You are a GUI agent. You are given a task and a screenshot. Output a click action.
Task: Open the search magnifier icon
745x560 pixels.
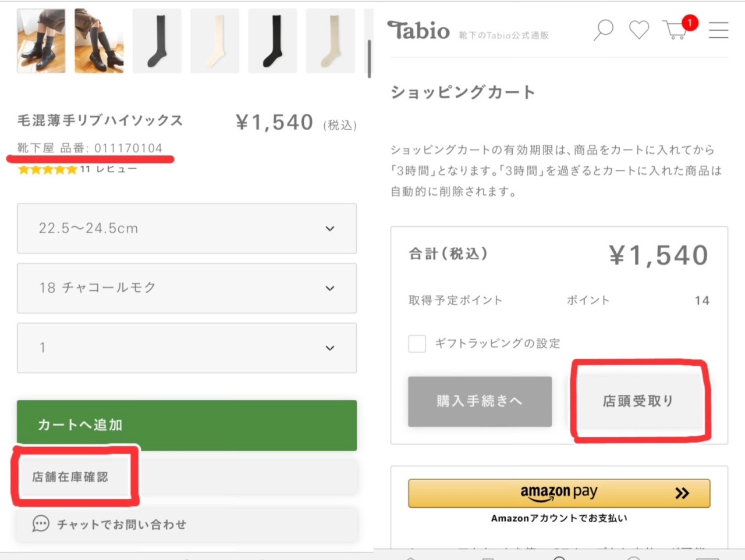604,29
